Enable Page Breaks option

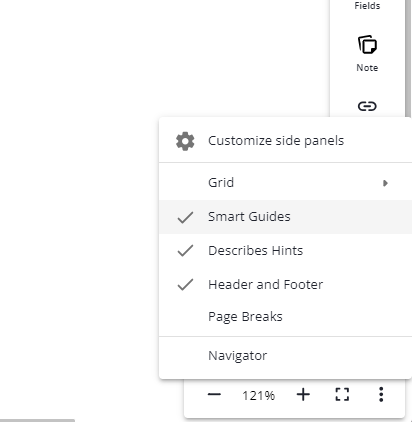coord(285,317)
